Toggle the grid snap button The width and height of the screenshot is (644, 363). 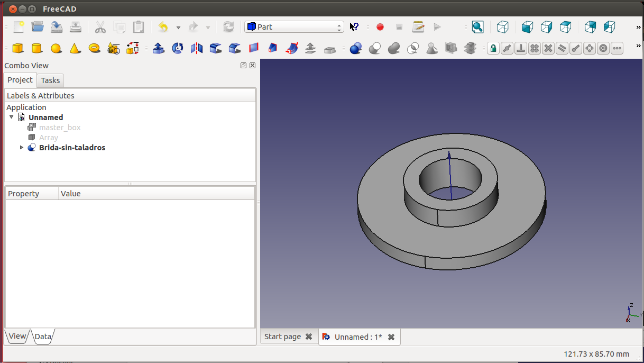click(535, 48)
